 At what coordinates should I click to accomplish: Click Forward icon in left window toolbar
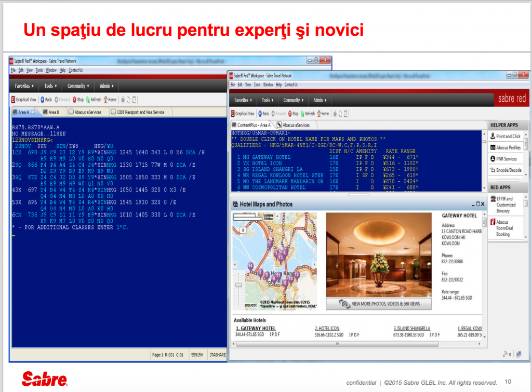[57, 100]
